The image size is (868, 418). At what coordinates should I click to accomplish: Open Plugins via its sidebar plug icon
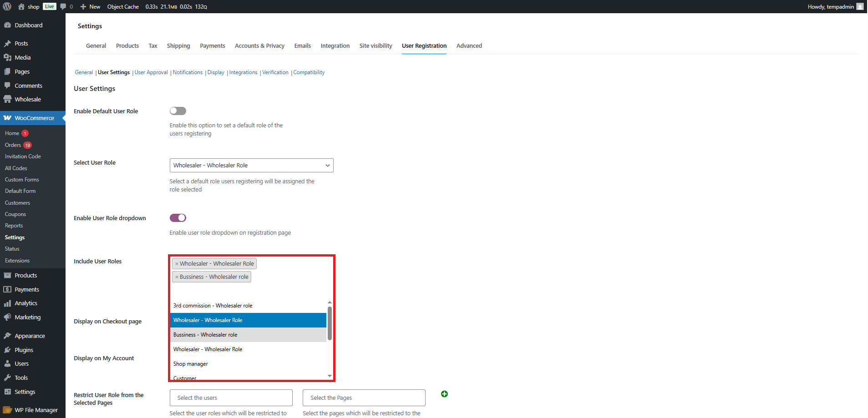(x=7, y=350)
